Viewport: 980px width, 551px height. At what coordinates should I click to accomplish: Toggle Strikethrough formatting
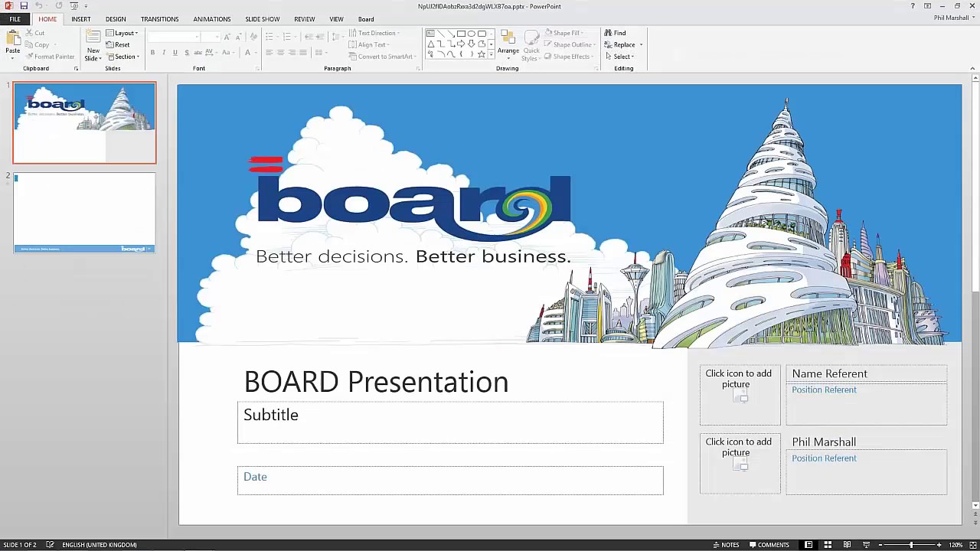point(198,53)
